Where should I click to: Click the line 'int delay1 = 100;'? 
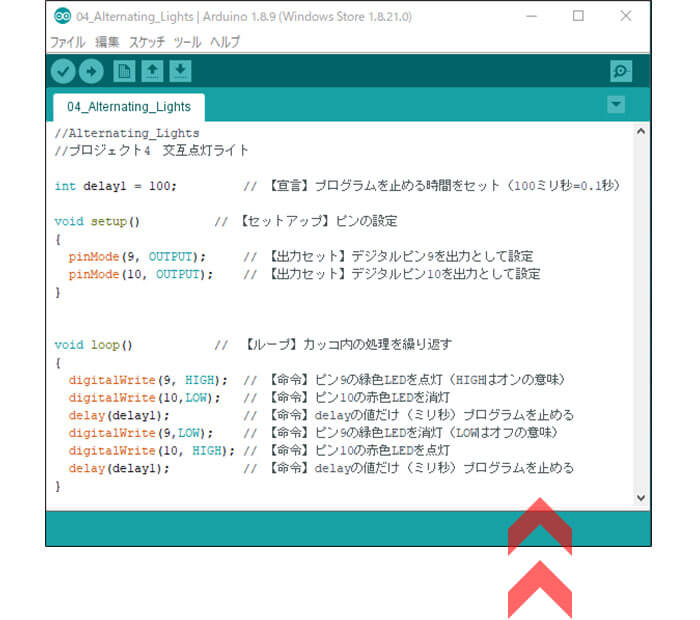[116, 186]
